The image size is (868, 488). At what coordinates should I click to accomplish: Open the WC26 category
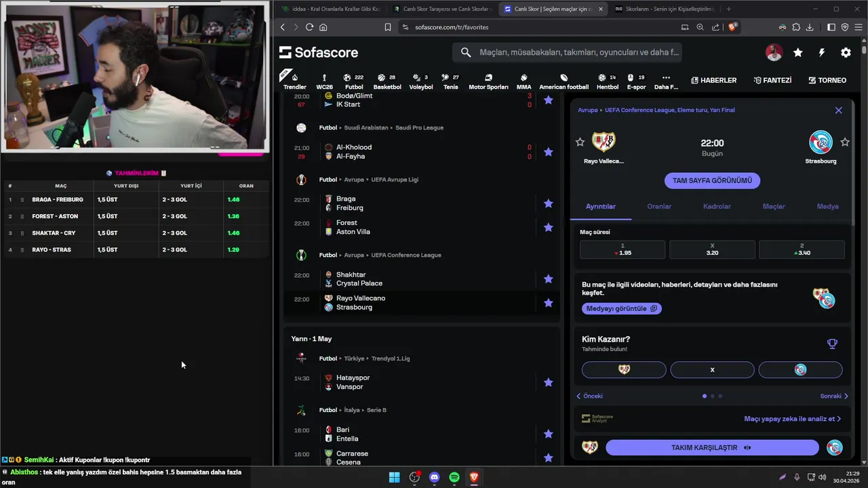click(324, 80)
